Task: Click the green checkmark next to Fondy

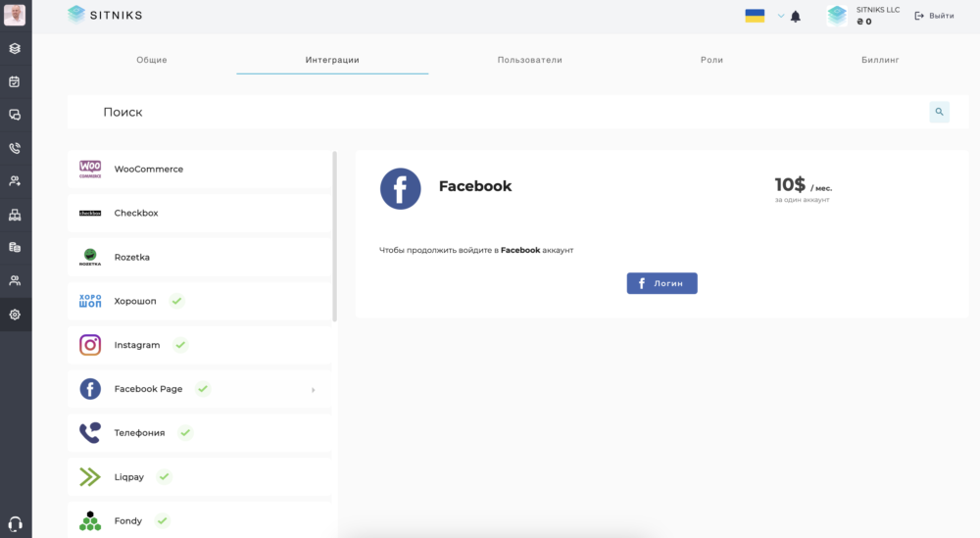Action: (162, 520)
